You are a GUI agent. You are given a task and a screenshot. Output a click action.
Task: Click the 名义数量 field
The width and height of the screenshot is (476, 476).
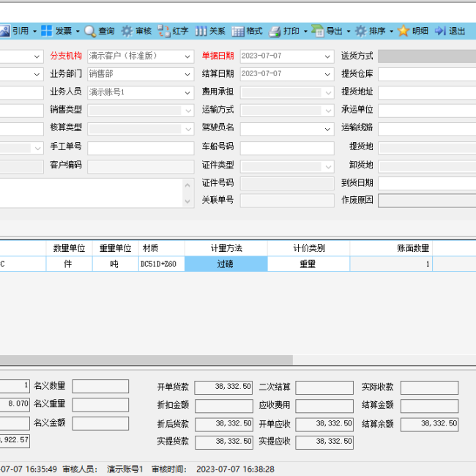[x=100, y=386]
